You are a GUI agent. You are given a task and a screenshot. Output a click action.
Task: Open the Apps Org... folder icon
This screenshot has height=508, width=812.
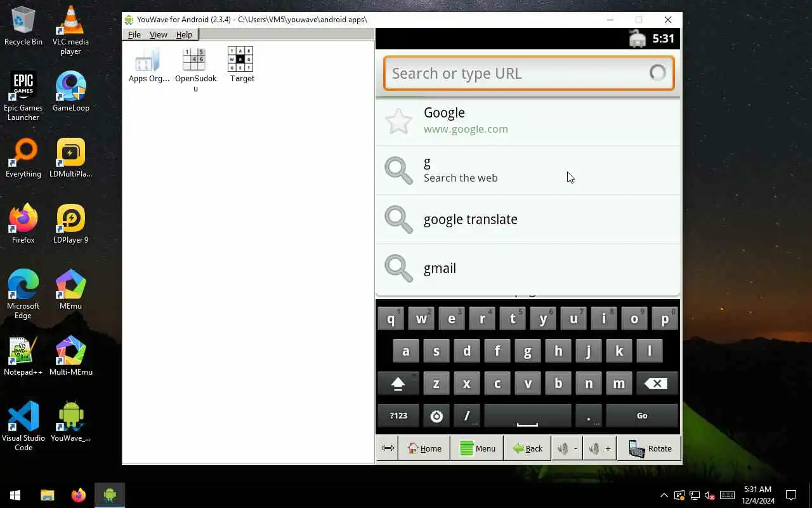click(149, 65)
